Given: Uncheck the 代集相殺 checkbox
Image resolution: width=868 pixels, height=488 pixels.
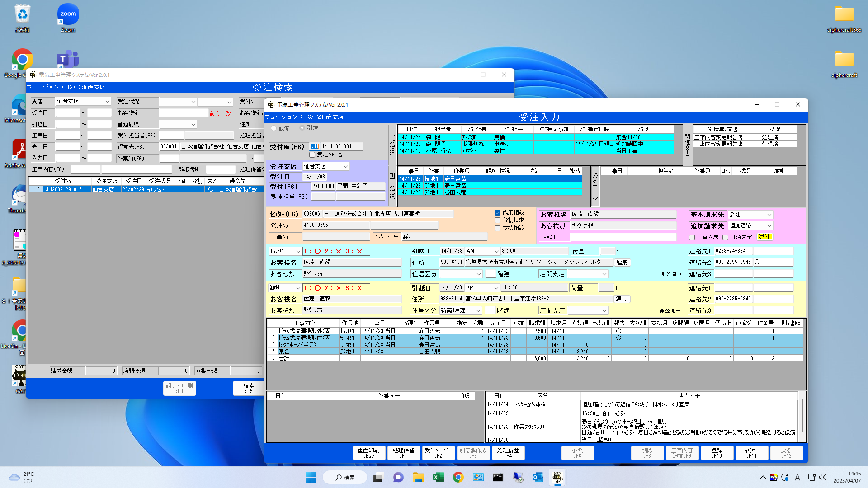Looking at the screenshot, I should click(497, 212).
